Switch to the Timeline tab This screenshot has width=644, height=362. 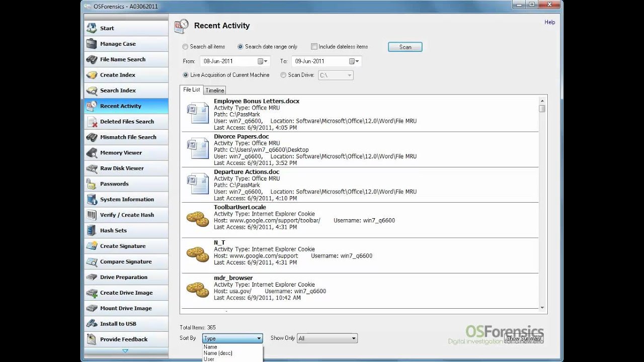(215, 90)
